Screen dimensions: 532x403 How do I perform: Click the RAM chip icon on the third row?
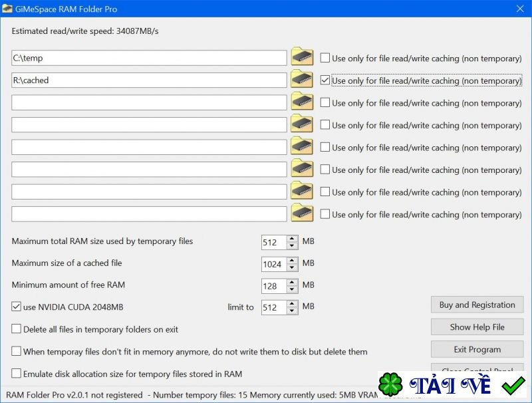tap(301, 102)
